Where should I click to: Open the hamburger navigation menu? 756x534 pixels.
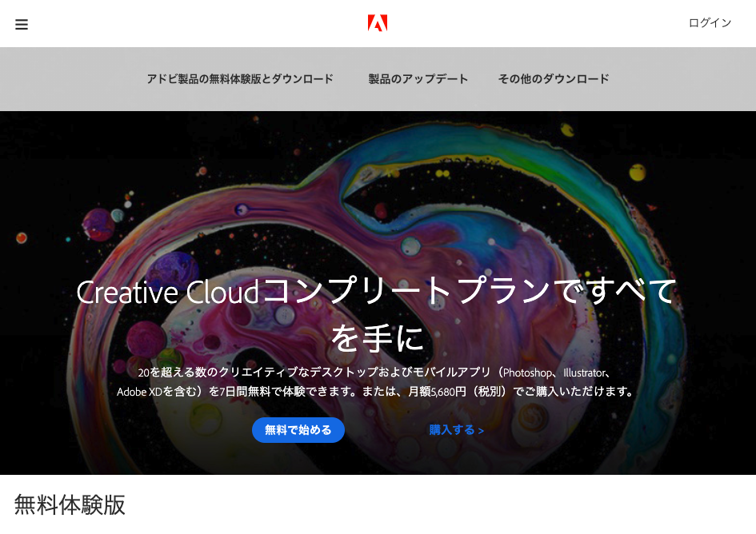pos(22,24)
